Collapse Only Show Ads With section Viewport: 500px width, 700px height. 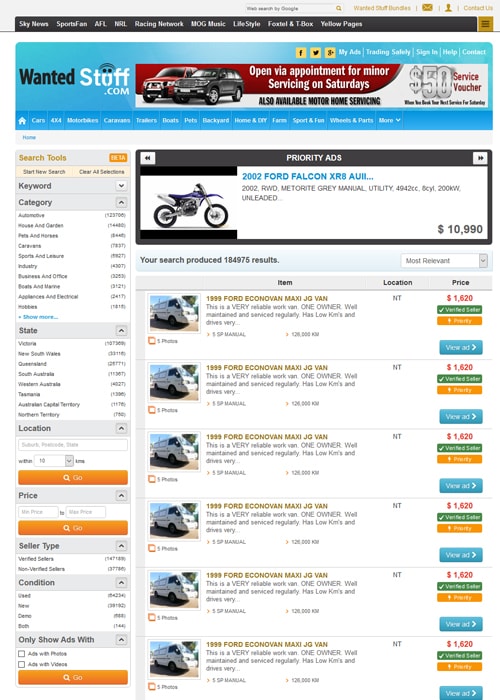point(121,640)
